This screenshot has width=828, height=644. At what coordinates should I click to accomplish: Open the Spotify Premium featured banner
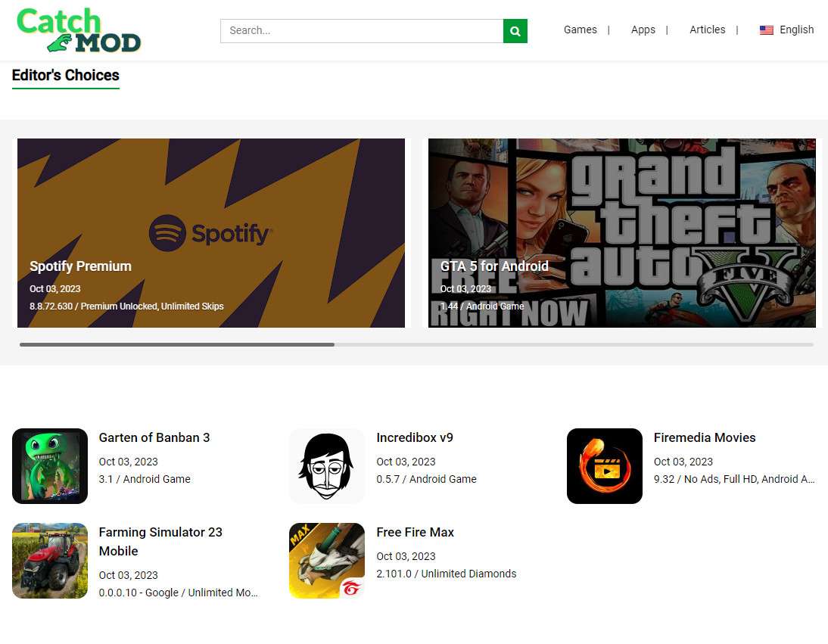click(x=211, y=233)
